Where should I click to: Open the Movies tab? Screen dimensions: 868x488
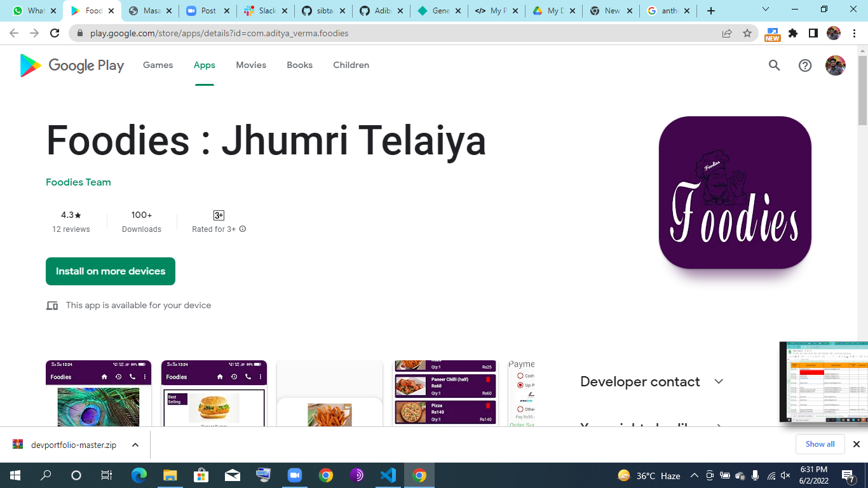click(x=251, y=65)
